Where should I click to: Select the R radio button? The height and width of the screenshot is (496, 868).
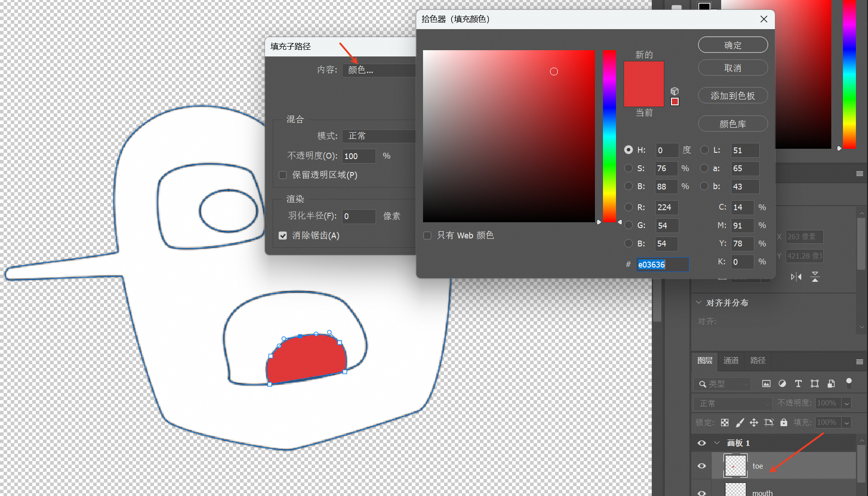point(629,207)
